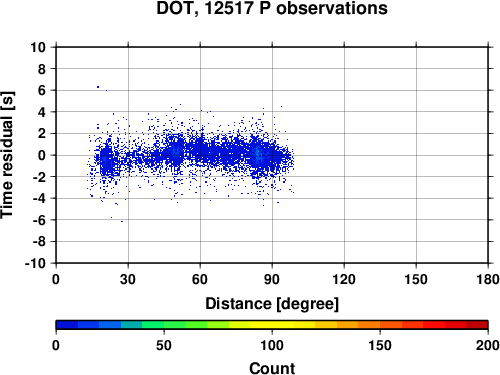The width and height of the screenshot is (500, 375).
Task: Click the x-axis tick label 30
Action: (128, 279)
